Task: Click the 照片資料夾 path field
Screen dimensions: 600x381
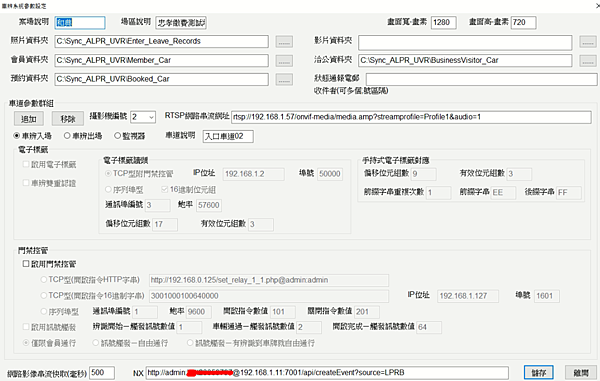Action: (x=161, y=41)
